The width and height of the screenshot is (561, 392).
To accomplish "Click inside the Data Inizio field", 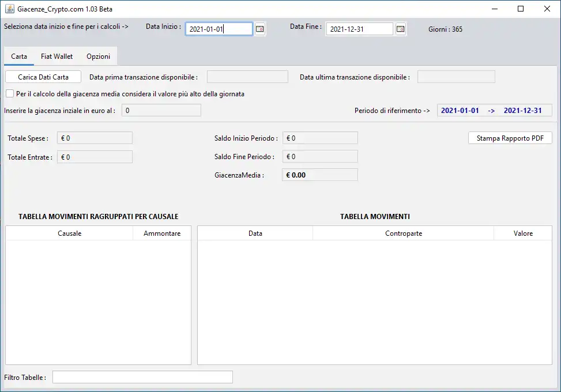I will 218,28.
